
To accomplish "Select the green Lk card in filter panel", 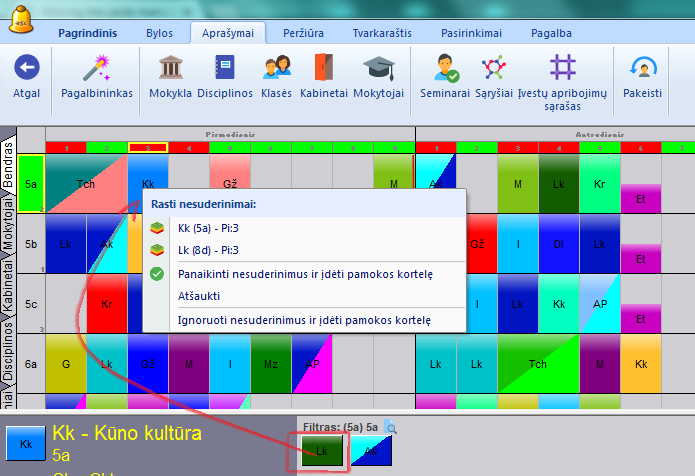I will [321, 451].
